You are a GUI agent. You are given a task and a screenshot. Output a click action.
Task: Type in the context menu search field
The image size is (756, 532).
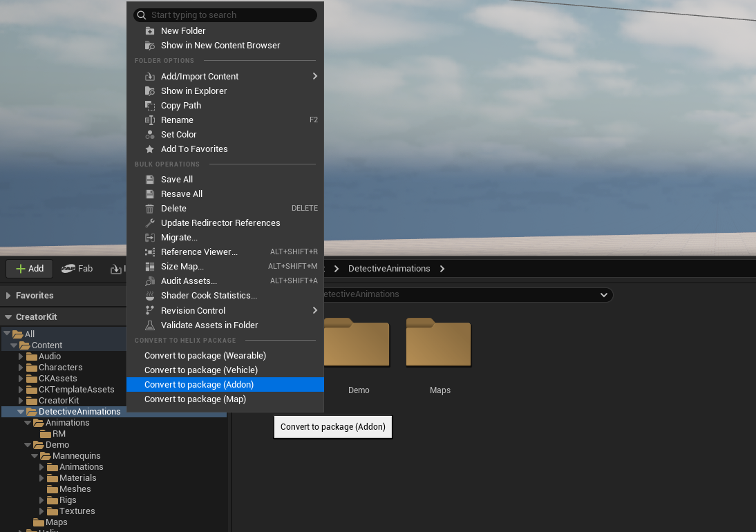228,15
